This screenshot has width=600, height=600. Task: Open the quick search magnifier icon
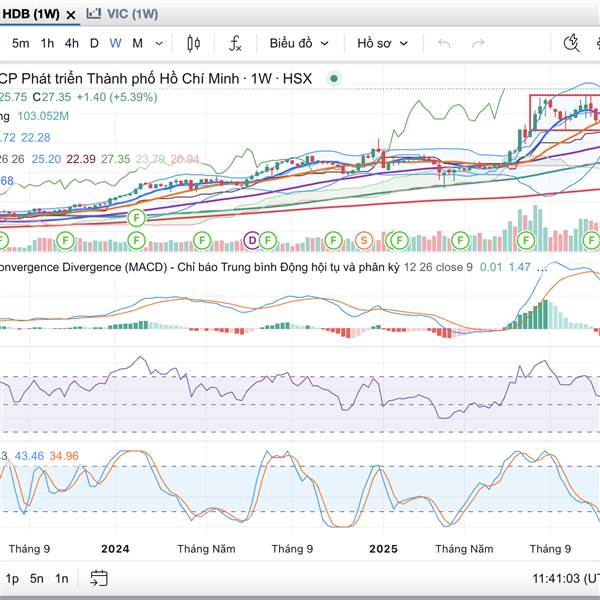click(572, 43)
